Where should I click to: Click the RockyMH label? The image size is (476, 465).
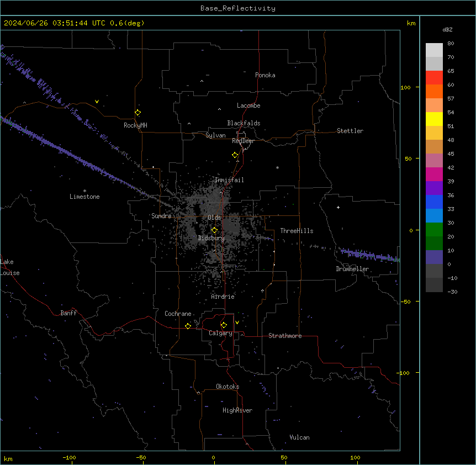(135, 125)
